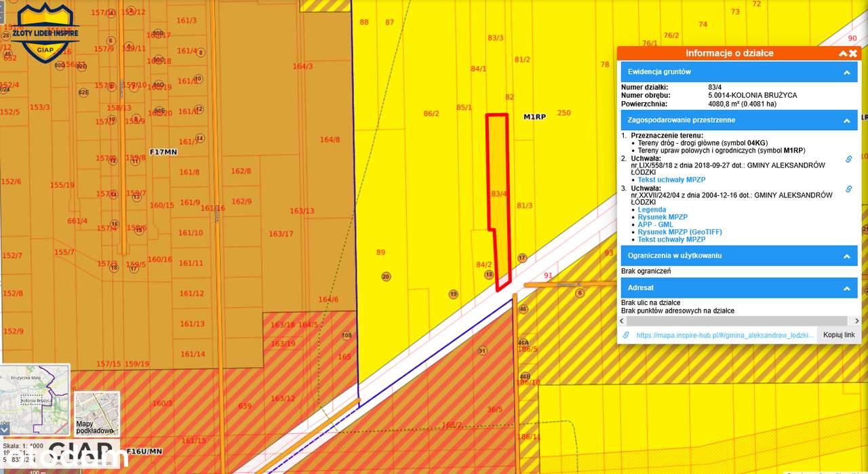Click parcel number value 83/4 in panel
Image resolution: width=868 pixels, height=474 pixels.
(x=715, y=87)
